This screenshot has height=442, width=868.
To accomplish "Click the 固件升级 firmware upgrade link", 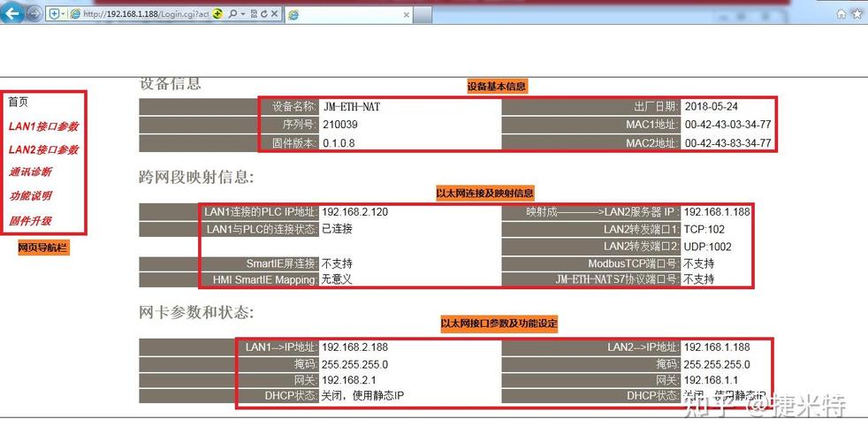I will click(30, 220).
